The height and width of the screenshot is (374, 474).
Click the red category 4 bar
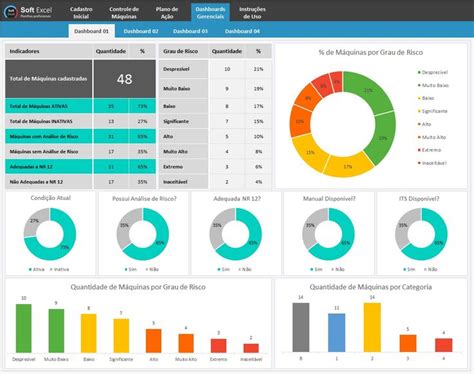[x=444, y=345]
